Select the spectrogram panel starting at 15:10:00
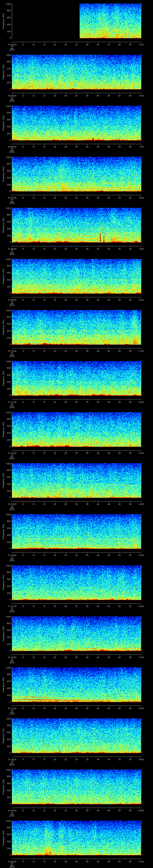Screen dimensions: 153x868 point(76,327)
